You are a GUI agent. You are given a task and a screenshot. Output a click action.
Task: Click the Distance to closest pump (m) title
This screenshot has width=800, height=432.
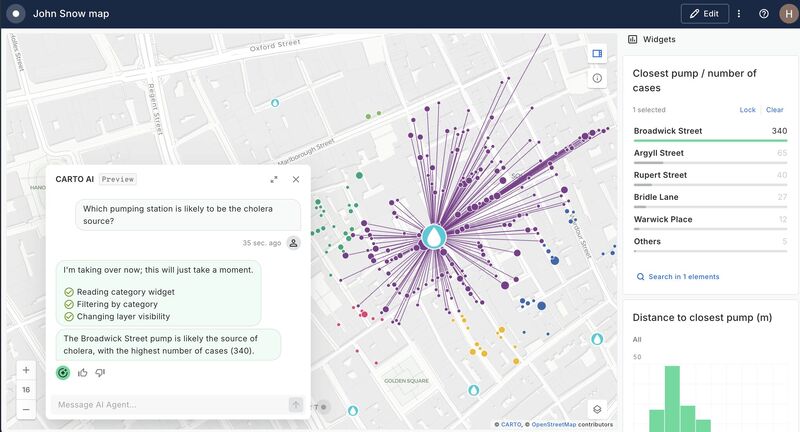702,317
